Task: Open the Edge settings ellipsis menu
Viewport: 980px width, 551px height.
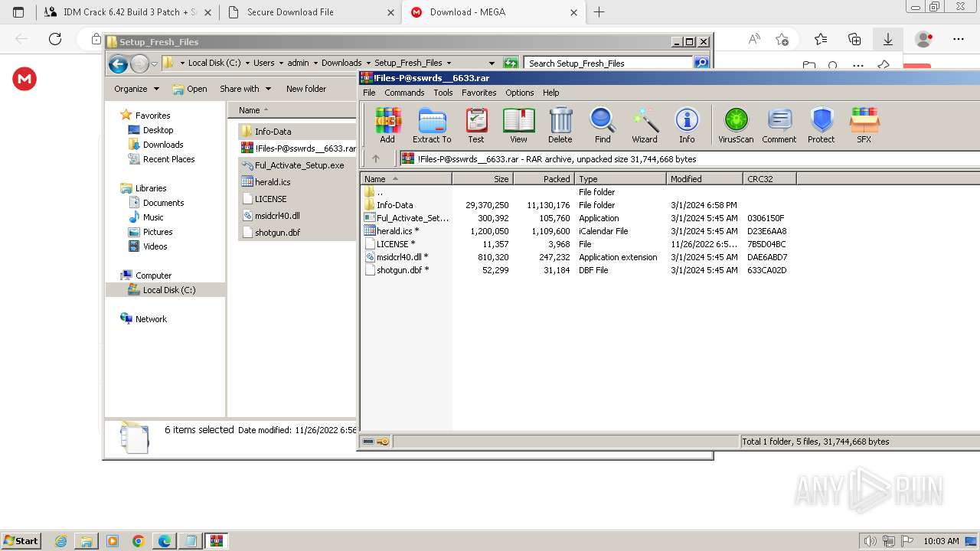Action: [x=959, y=39]
